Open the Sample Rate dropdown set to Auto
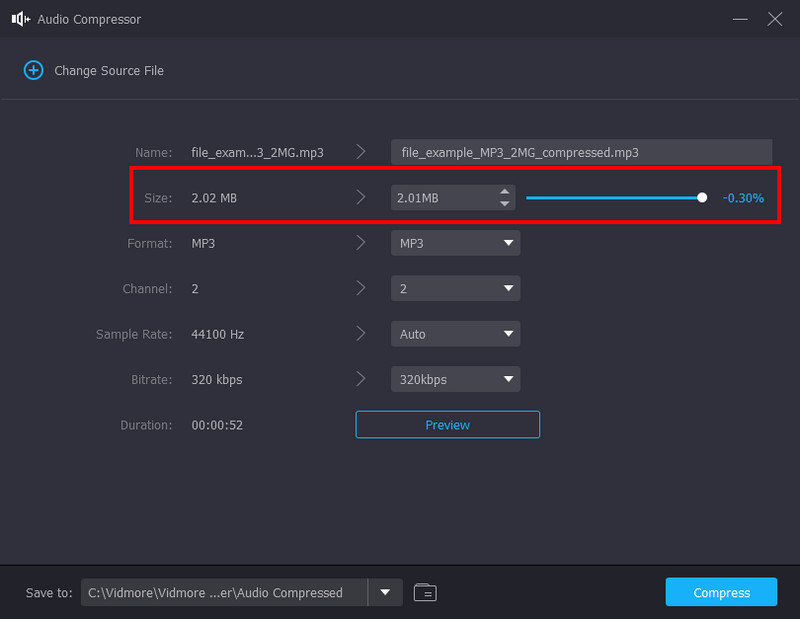The image size is (800, 619). tap(455, 333)
